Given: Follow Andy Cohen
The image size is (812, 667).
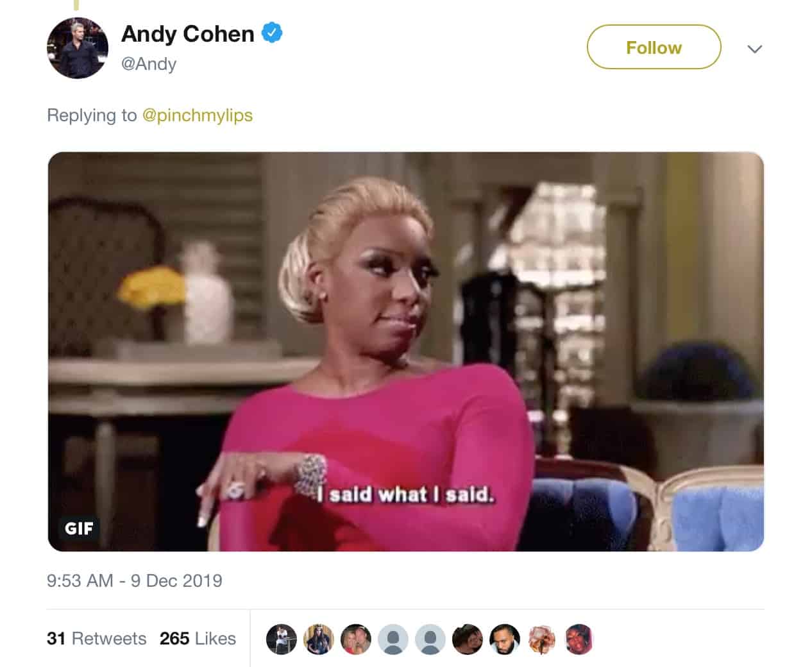Looking at the screenshot, I should 654,47.
